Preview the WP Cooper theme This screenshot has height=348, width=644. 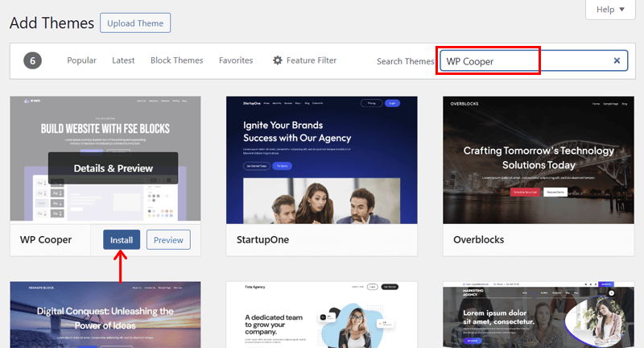(x=168, y=239)
